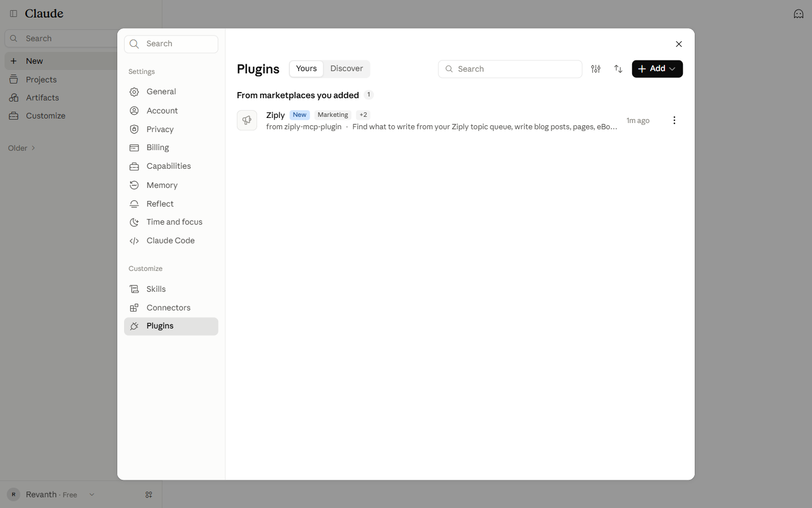Open the Privacy settings page
This screenshot has height=508, width=812.
coord(171,129)
